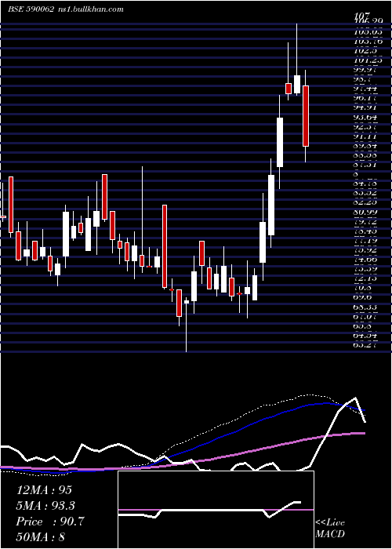Select the 12MA : 95 readout
Image resolution: width=392 pixels, height=549 pixels.
44,490
